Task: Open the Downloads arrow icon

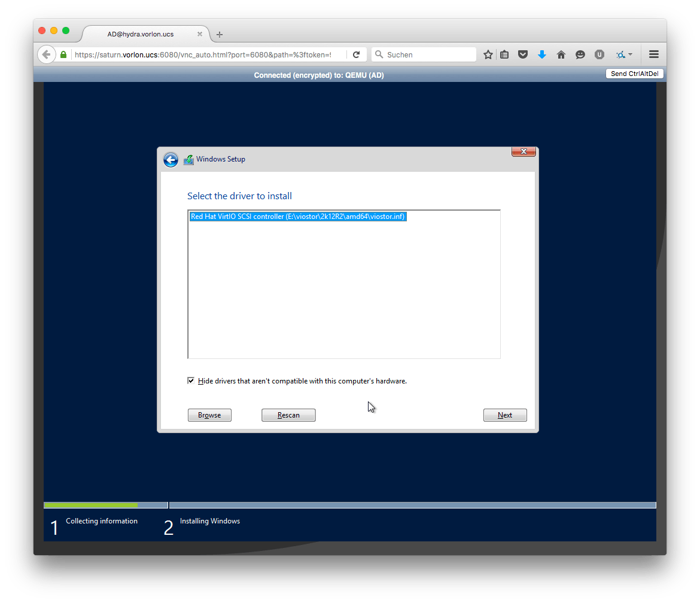Action: pos(542,54)
